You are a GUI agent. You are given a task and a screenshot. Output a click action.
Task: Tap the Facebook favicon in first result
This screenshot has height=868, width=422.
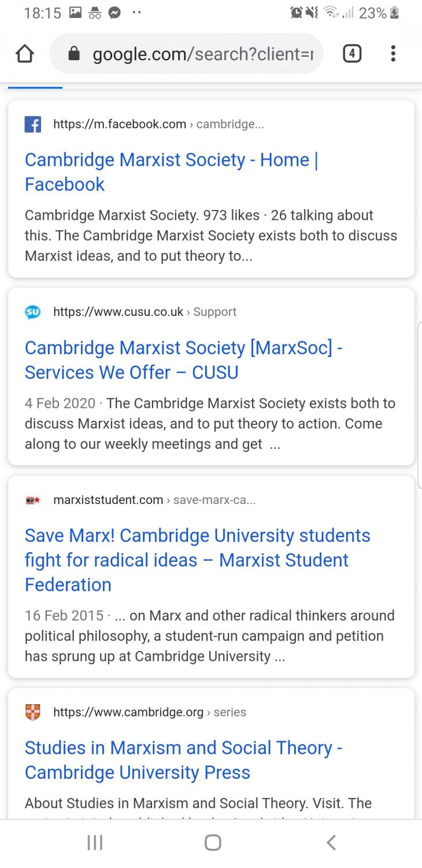[x=33, y=124]
